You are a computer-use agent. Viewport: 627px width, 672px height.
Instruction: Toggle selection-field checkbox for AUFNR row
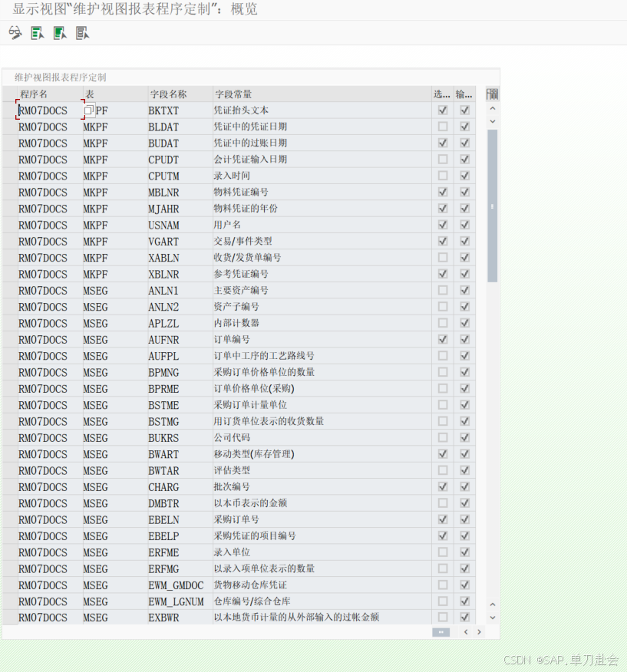(443, 339)
